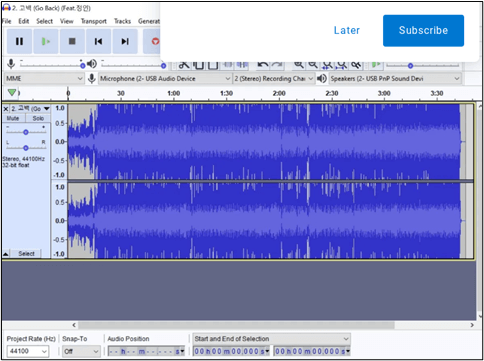Click the 2:30 mark on timeline ruler
Screen dimensions: 484x361
click(332, 93)
